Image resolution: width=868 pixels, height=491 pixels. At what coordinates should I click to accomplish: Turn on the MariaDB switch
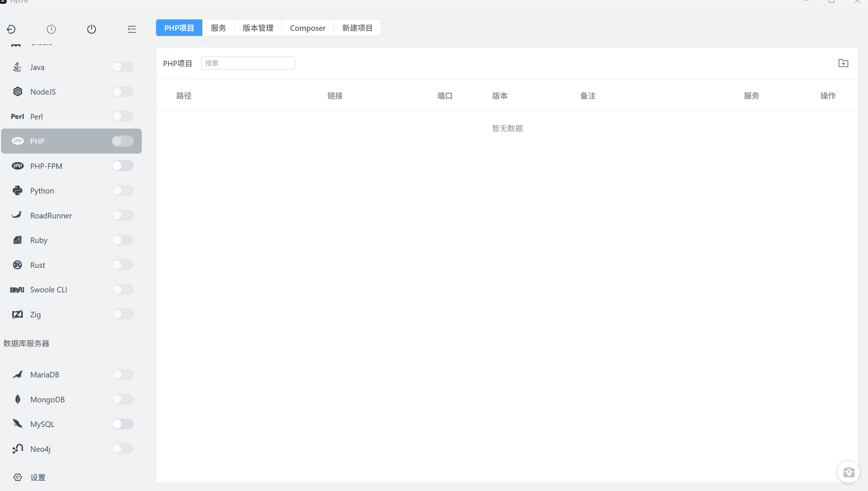click(123, 374)
